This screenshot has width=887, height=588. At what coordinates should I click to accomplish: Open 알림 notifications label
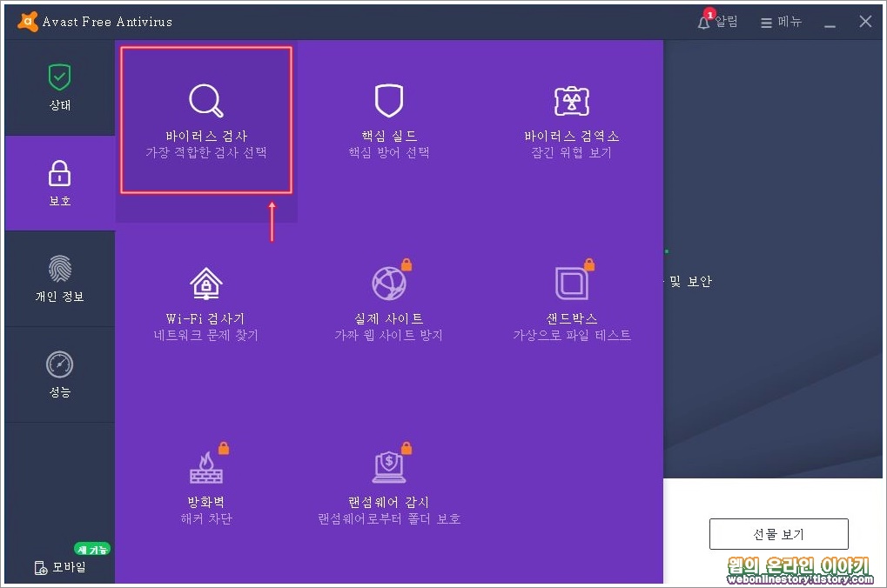pos(726,22)
